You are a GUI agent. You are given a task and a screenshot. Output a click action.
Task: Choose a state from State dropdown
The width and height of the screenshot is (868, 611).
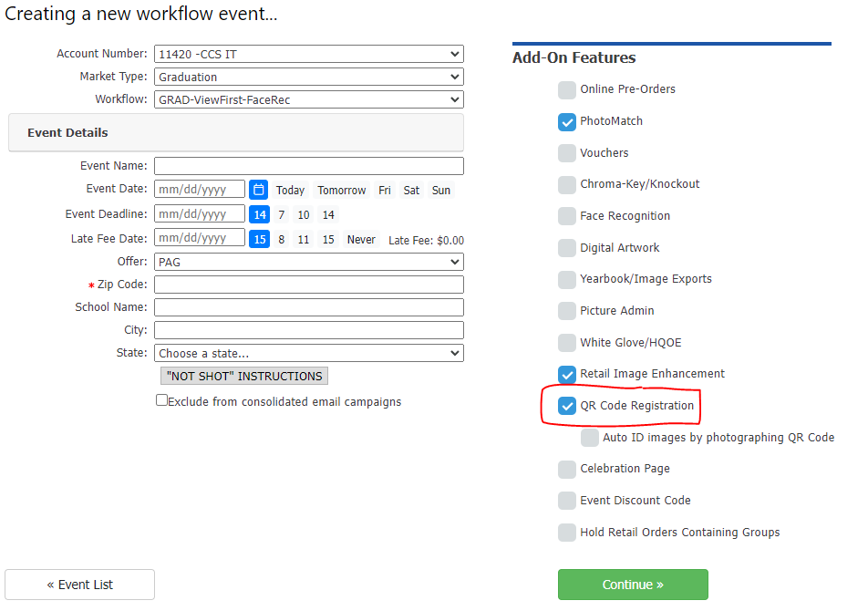coord(308,353)
